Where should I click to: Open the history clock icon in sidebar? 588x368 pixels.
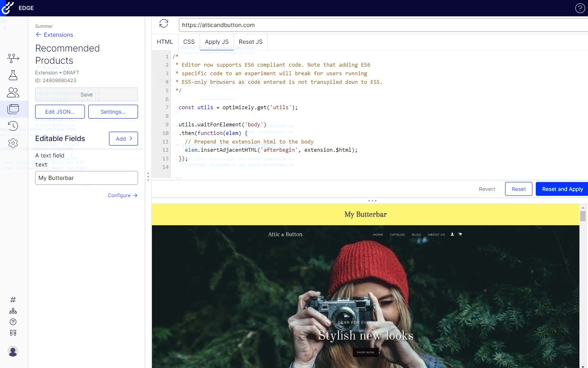13,126
